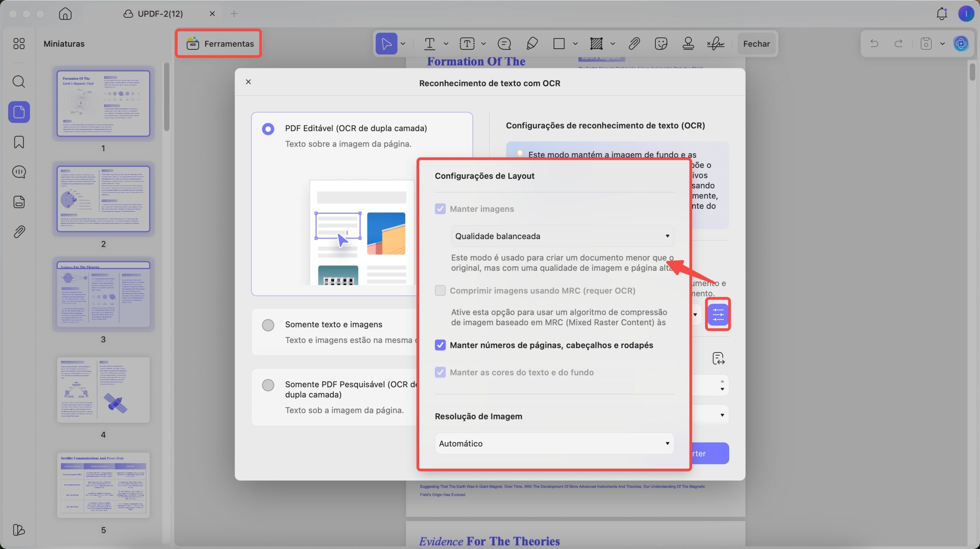The height and width of the screenshot is (549, 980).
Task: Click the document language conversion icon
Action: (x=719, y=358)
